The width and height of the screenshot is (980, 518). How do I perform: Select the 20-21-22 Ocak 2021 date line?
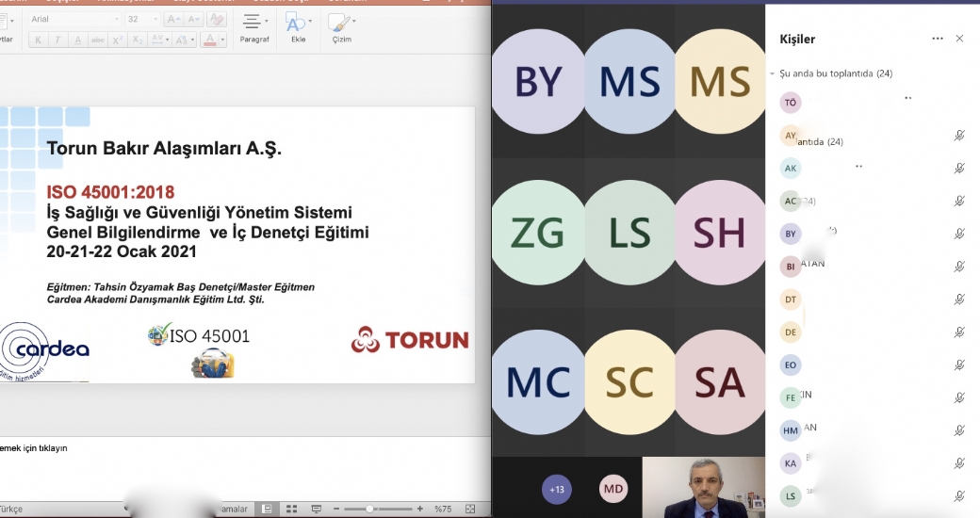tap(122, 251)
